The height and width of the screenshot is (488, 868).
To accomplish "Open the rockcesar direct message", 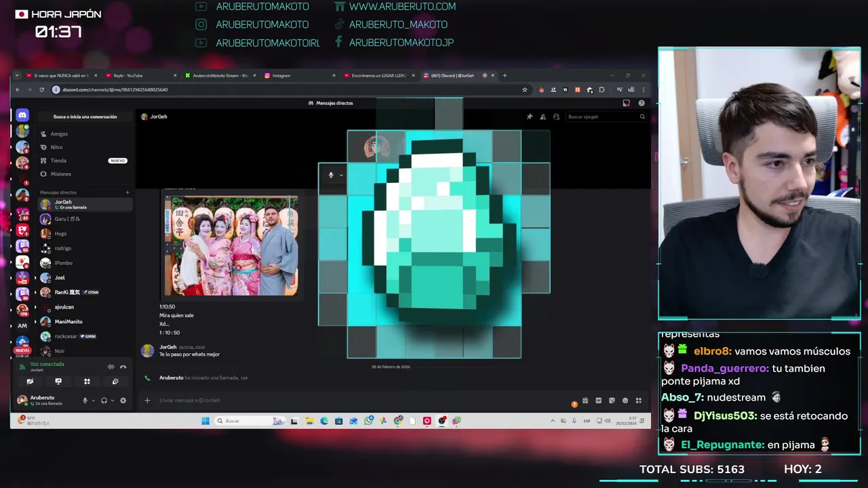I will (x=85, y=336).
